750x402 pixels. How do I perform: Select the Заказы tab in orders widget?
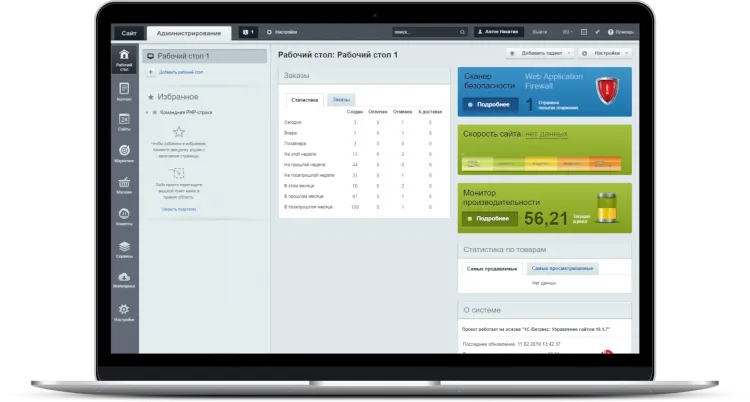coord(341,100)
